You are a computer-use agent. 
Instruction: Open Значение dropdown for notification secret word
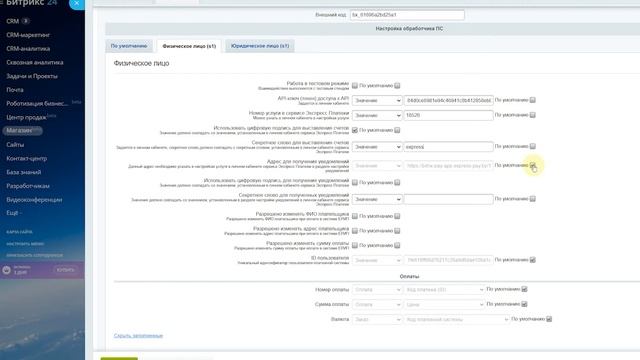click(x=377, y=199)
